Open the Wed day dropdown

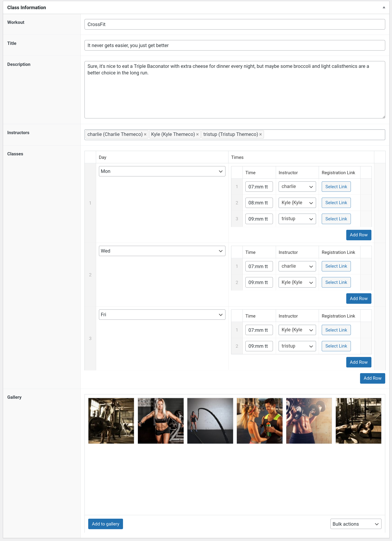pyautogui.click(x=162, y=251)
